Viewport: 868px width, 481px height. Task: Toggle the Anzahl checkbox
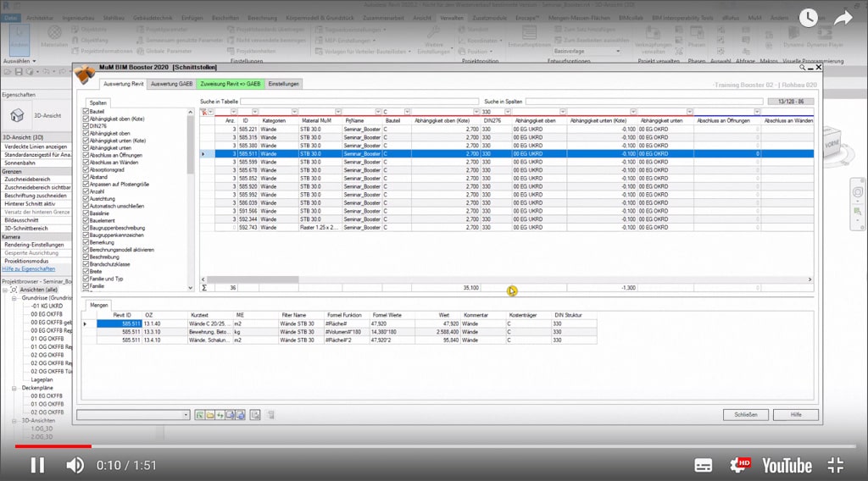86,191
